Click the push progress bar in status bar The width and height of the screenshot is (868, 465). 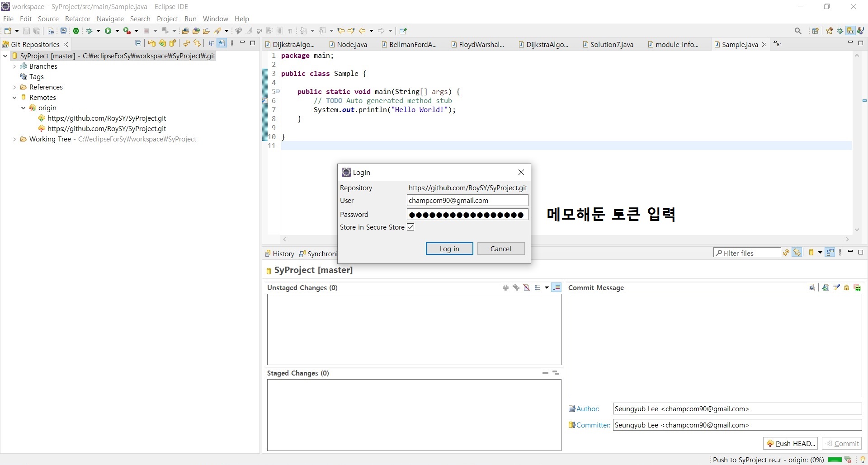click(835, 460)
